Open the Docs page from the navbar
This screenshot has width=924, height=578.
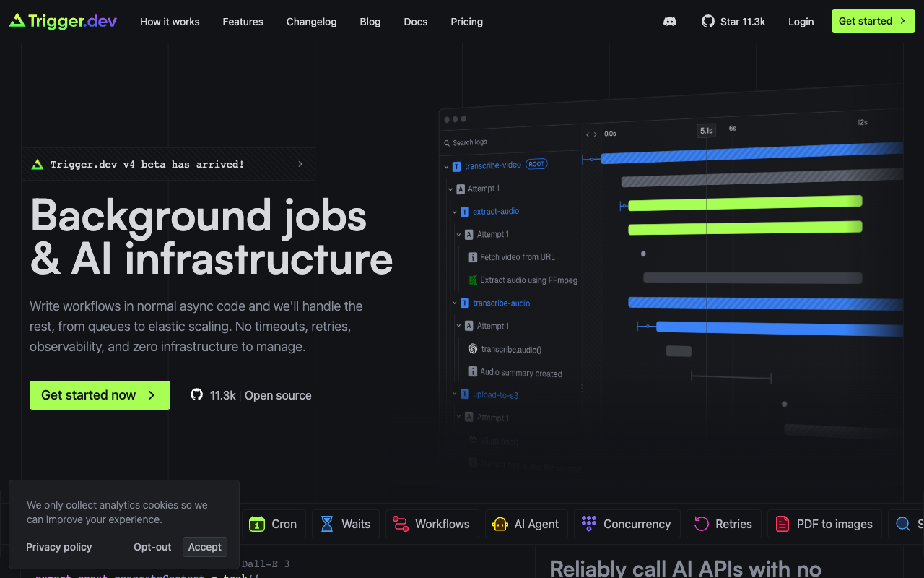tap(415, 22)
